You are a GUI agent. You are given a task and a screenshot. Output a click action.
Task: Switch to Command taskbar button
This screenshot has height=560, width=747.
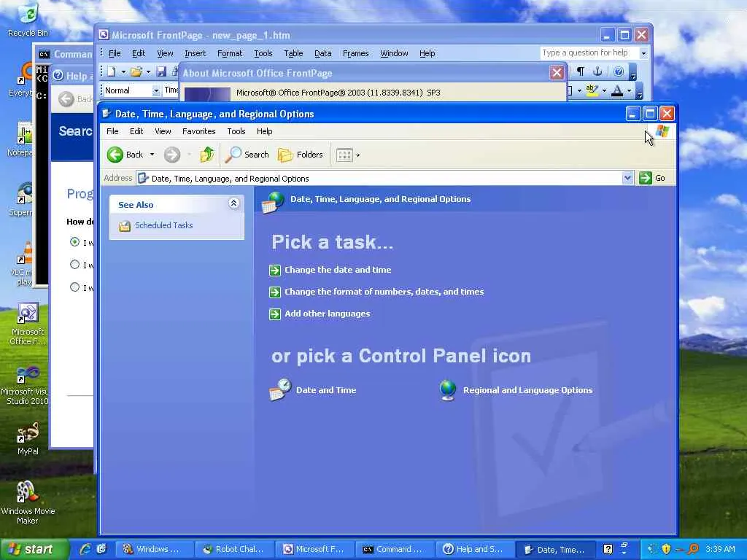pyautogui.click(x=395, y=549)
